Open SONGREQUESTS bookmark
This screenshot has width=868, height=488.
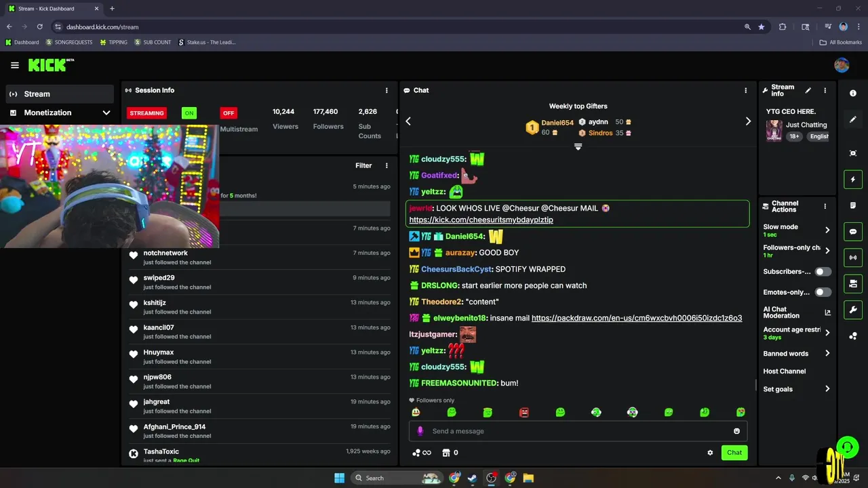[70, 42]
